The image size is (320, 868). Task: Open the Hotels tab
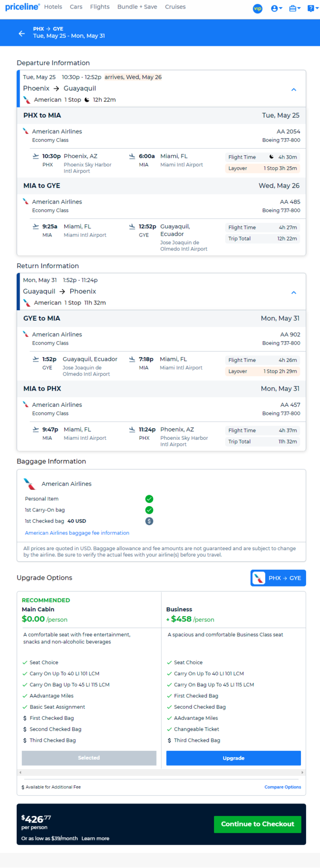53,7
